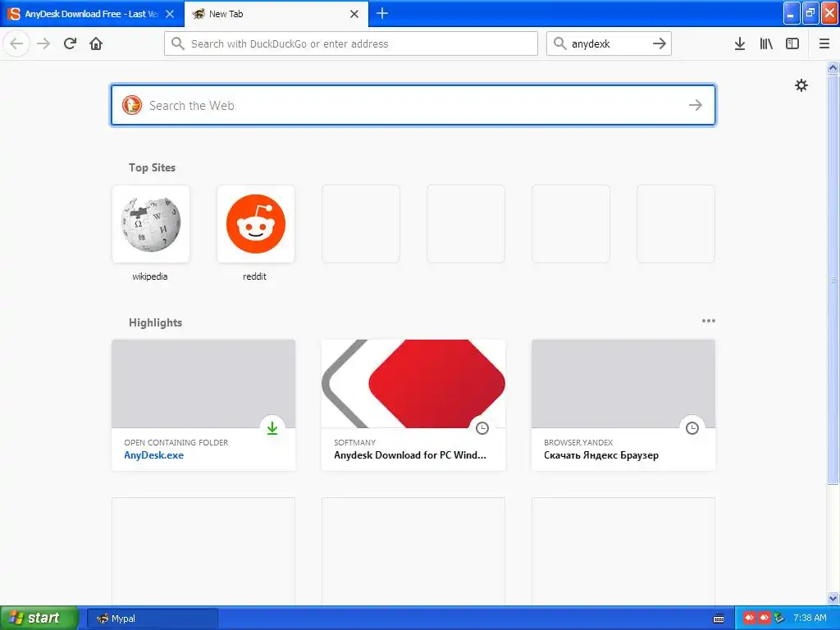
Task: Click the on-screen keyboard tray icon
Action: (719, 619)
